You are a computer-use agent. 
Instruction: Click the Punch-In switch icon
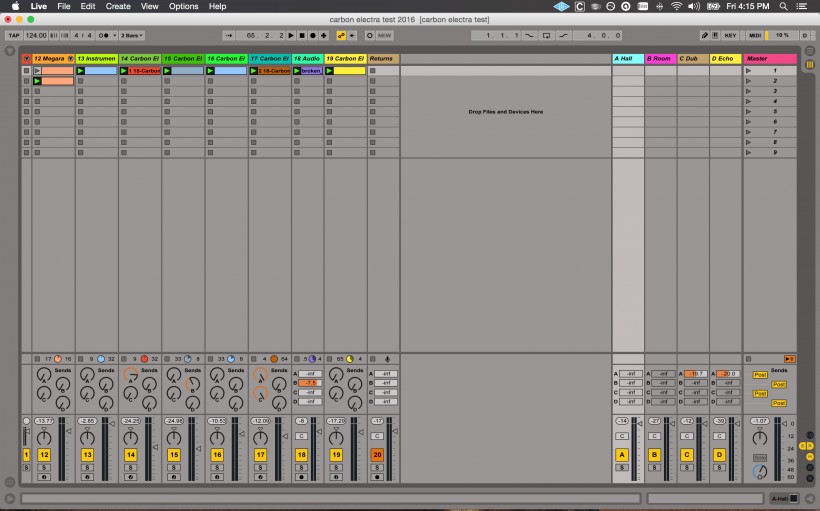tap(529, 35)
